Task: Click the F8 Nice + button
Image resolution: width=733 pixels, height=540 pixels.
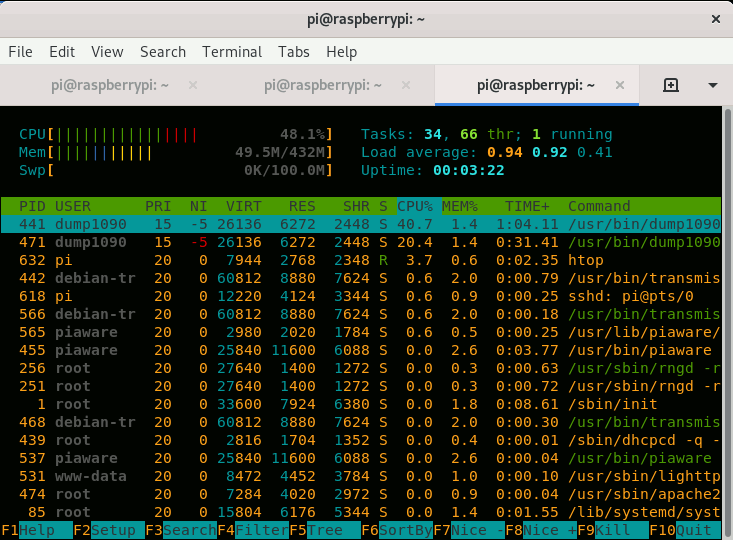Action: pos(540,530)
